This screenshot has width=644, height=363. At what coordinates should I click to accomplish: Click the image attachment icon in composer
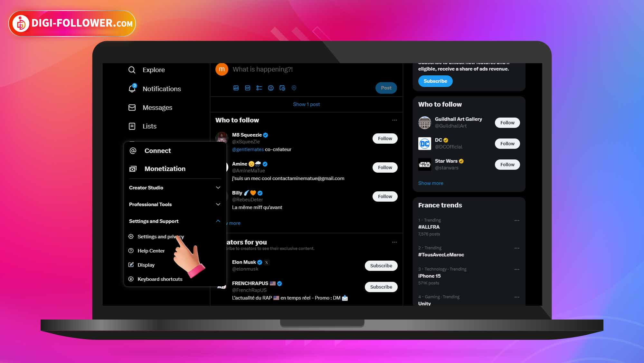(x=236, y=88)
